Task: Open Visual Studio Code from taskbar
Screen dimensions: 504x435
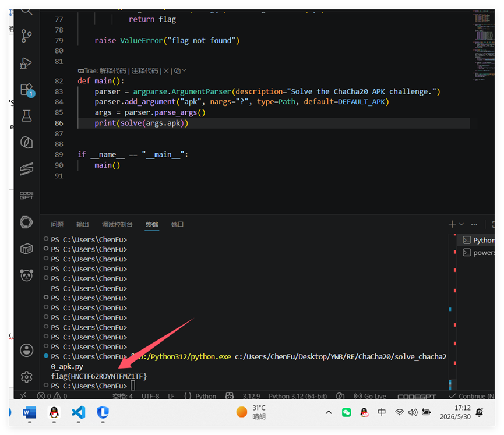Action: pyautogui.click(x=79, y=412)
